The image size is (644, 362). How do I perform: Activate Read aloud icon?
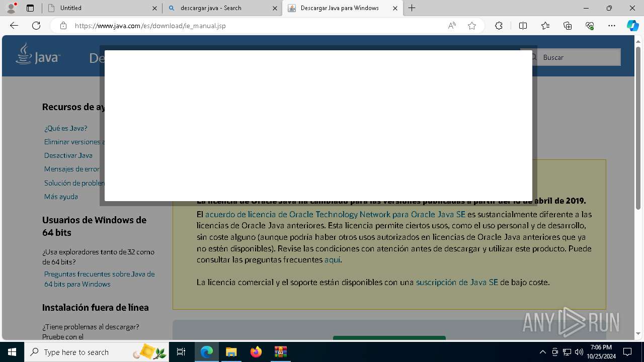pyautogui.click(x=452, y=26)
